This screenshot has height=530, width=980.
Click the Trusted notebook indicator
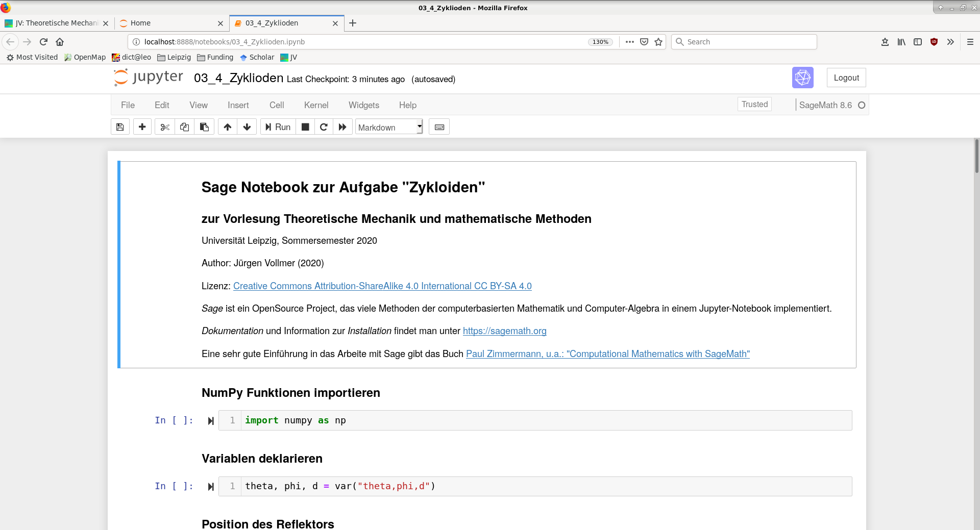coord(754,104)
